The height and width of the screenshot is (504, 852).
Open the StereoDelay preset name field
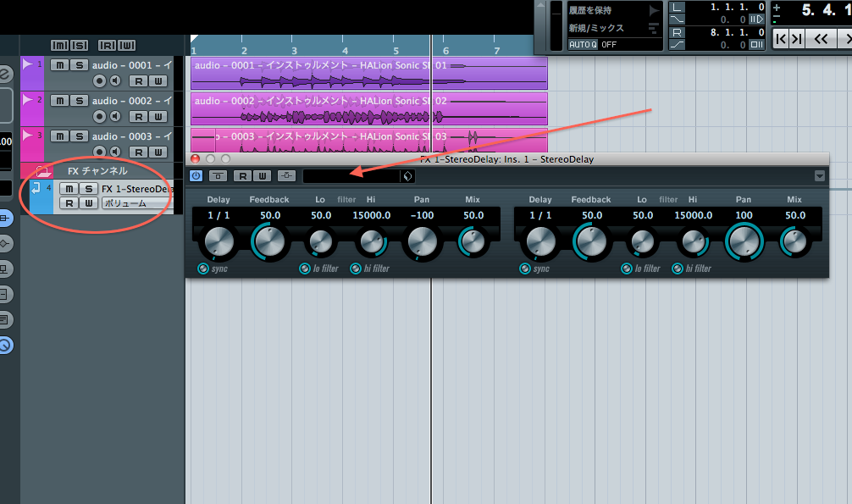pyautogui.click(x=351, y=175)
